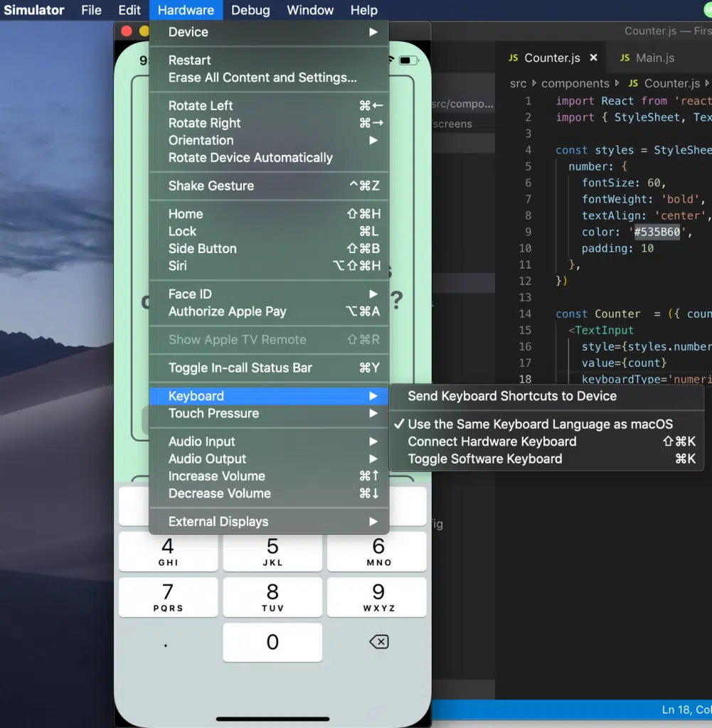Toggle Connect Hardware Keyboard option

coord(492,441)
